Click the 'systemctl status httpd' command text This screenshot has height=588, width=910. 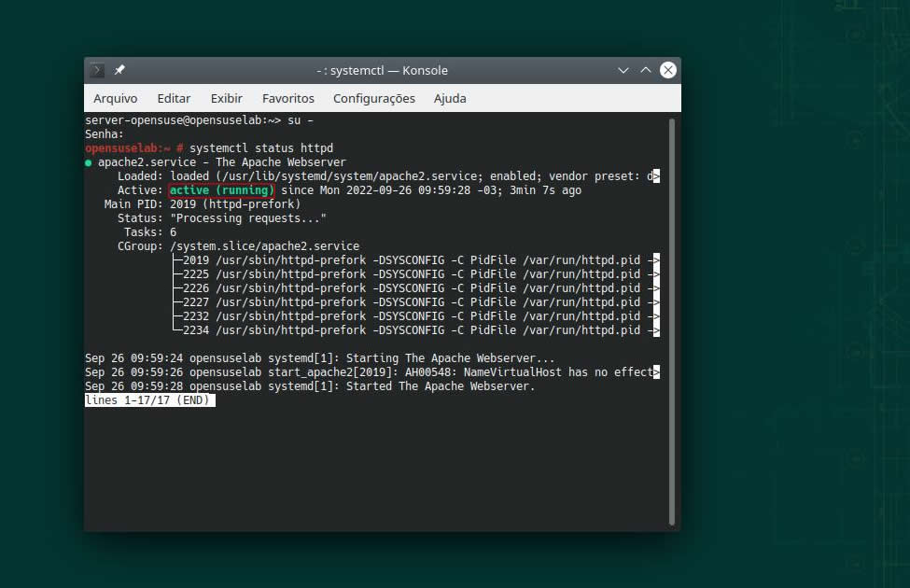tap(260, 148)
